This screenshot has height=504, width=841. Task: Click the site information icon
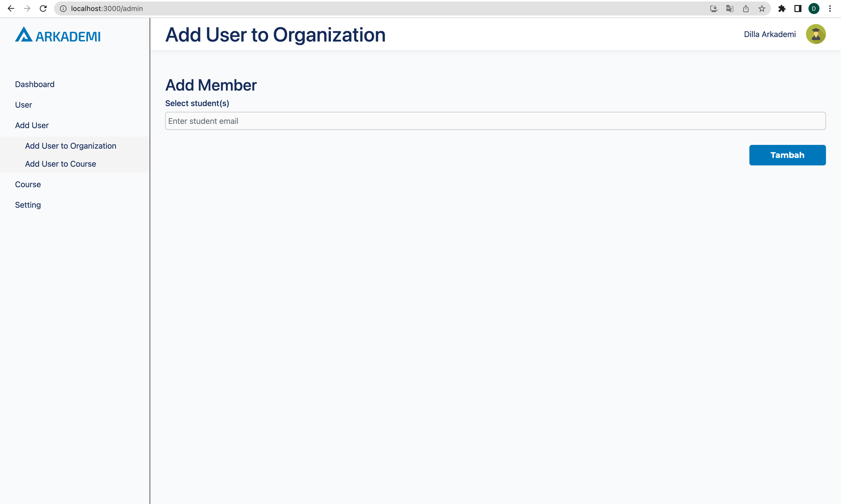coord(63,9)
